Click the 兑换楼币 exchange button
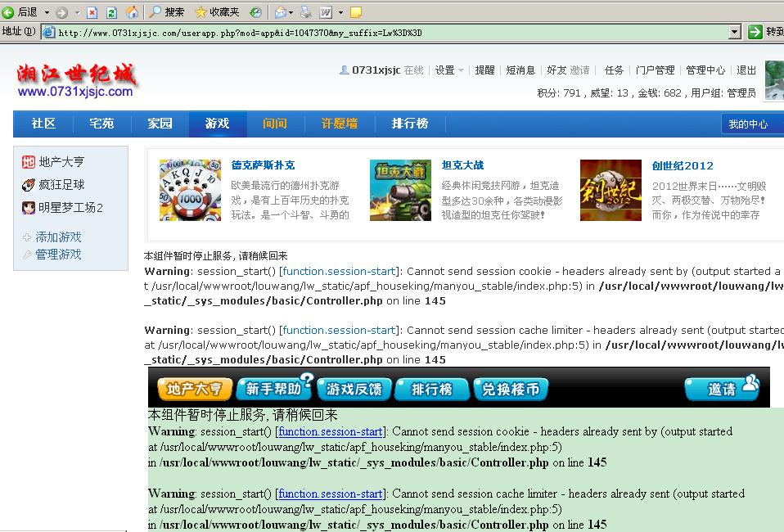This screenshot has height=532, width=784. (x=511, y=389)
